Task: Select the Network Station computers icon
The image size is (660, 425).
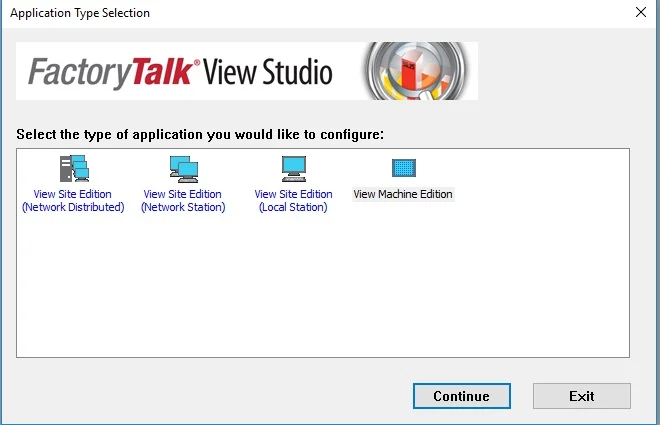Action: click(184, 169)
